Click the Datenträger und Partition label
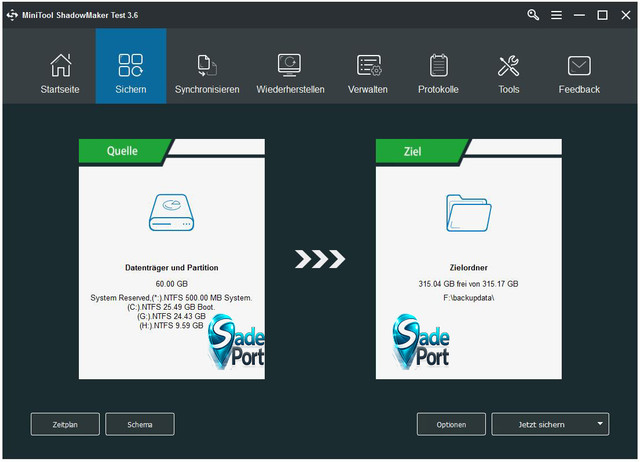Viewport: 640px width, 462px height. [x=171, y=268]
